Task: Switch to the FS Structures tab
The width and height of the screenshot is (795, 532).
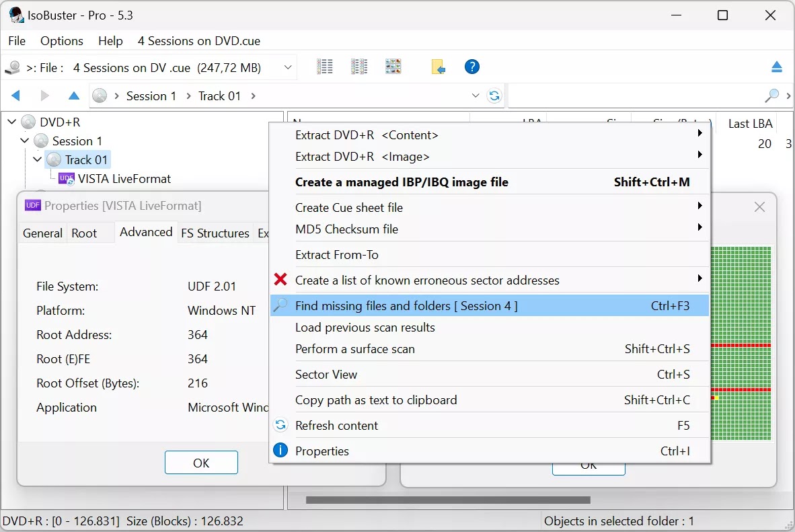Action: (x=215, y=233)
